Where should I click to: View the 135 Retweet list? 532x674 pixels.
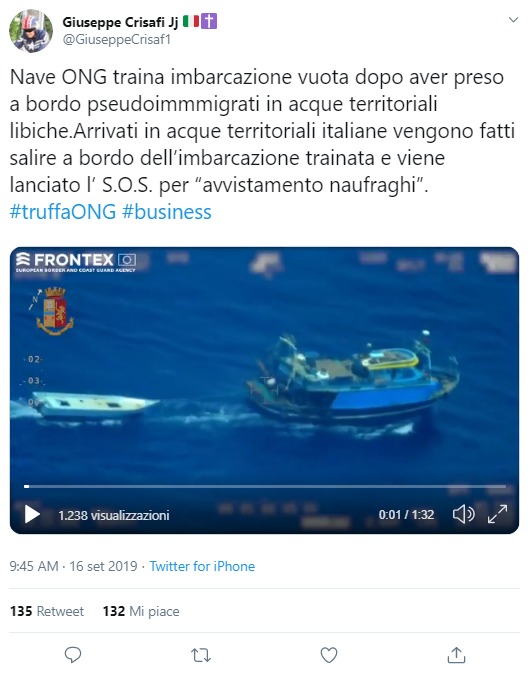tap(47, 611)
